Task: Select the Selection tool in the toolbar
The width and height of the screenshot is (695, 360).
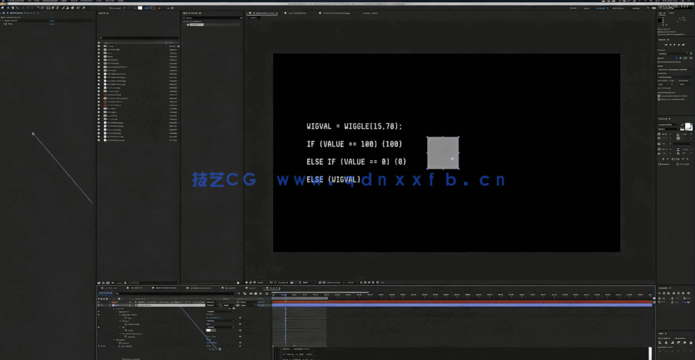Action: click(x=8, y=8)
